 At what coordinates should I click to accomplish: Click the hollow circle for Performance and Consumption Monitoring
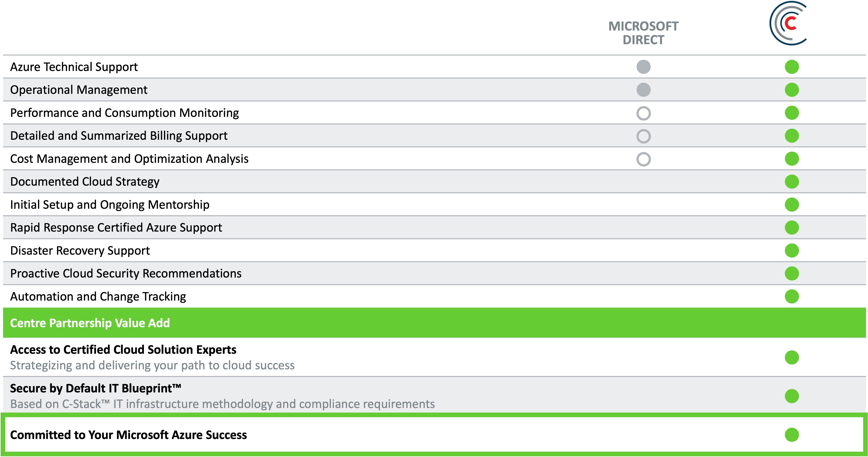(643, 113)
